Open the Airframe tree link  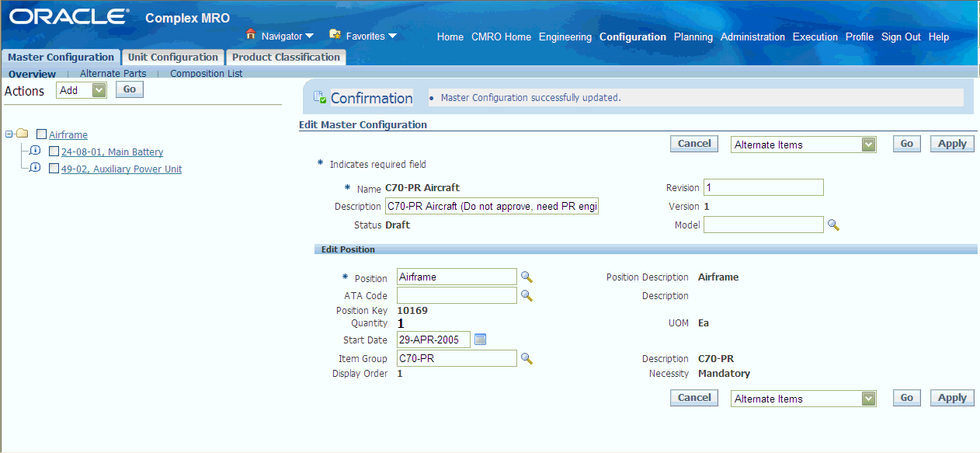tap(68, 135)
